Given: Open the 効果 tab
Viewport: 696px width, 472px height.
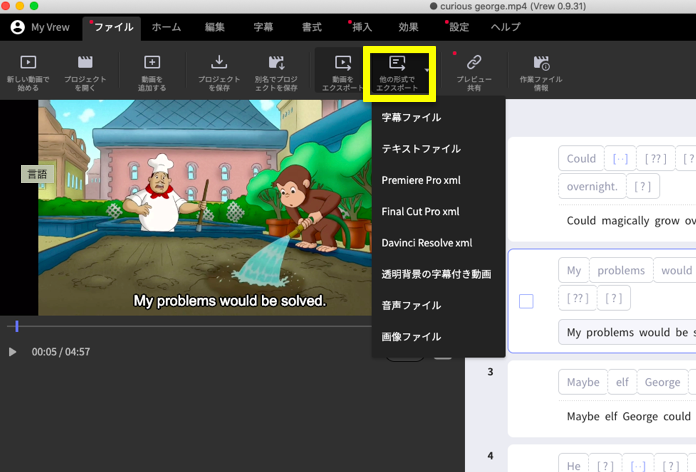Looking at the screenshot, I should [408, 27].
